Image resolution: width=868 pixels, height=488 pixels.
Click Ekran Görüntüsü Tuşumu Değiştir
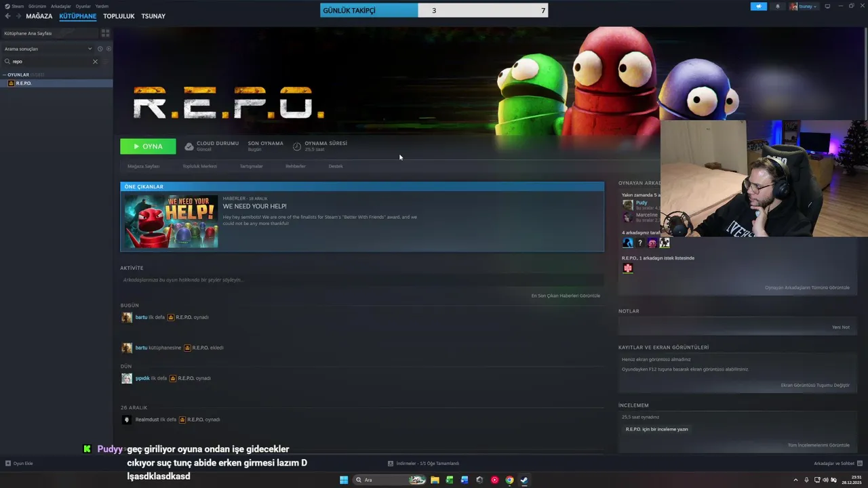pyautogui.click(x=815, y=385)
